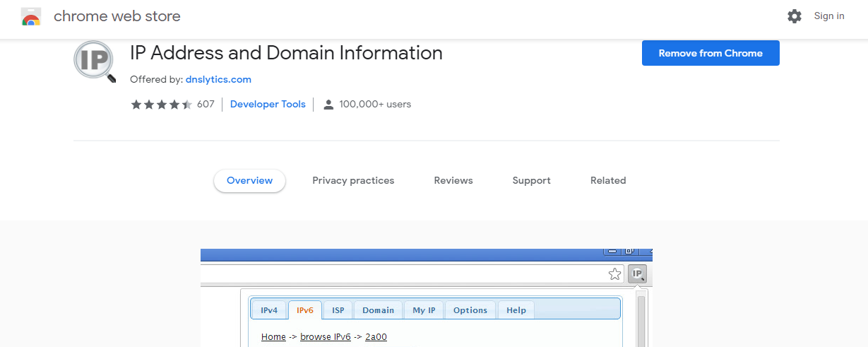Click the Domain tab in the preview
Screen dimensions: 868x347
point(379,310)
